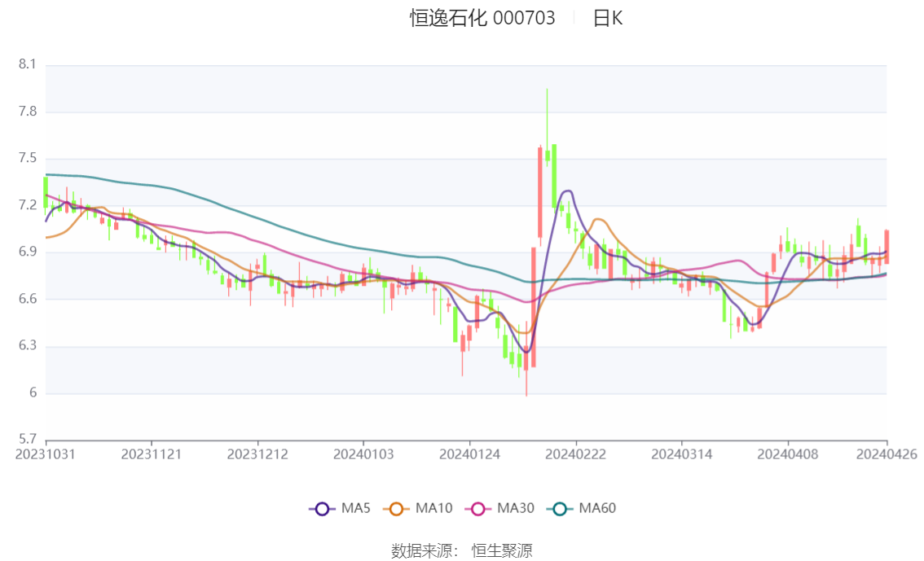Click the x-axis date 20231121

tap(152, 454)
